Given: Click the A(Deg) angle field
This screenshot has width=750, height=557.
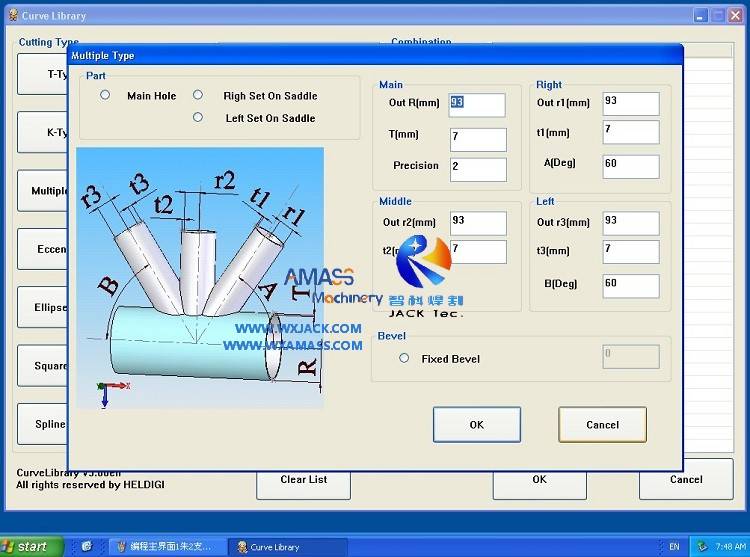Looking at the screenshot, I should click(631, 167).
